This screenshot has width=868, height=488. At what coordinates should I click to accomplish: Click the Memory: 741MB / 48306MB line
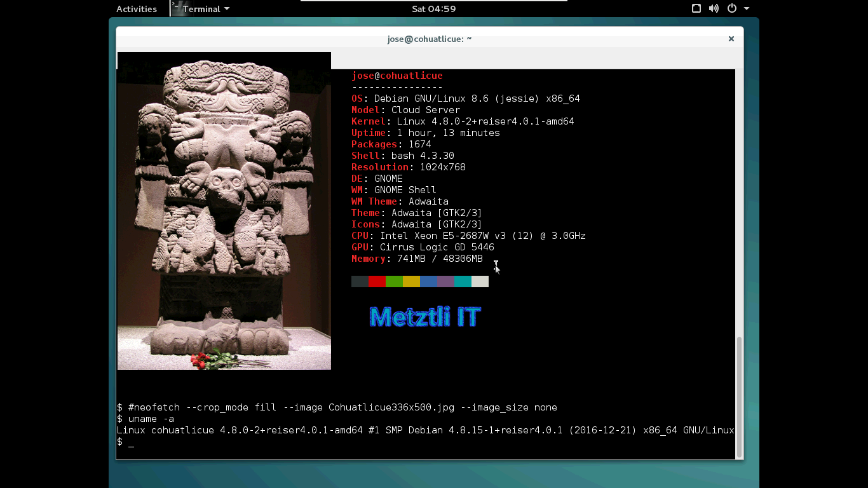417,259
